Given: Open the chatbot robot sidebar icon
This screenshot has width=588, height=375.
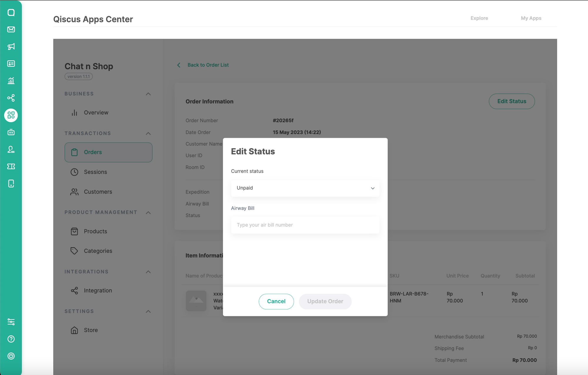Looking at the screenshot, I should click(11, 132).
